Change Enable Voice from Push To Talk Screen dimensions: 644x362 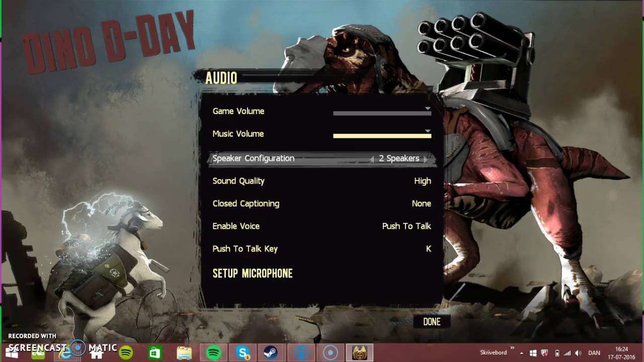coord(407,226)
